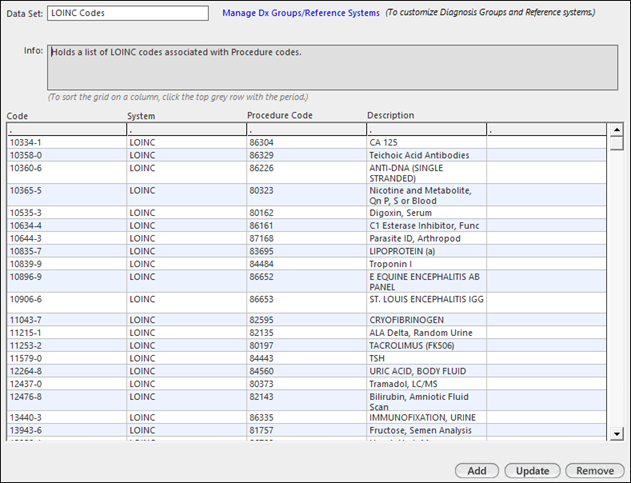Select code cell 10839-9
Viewport: 631px width, 483px height.
coord(66,264)
